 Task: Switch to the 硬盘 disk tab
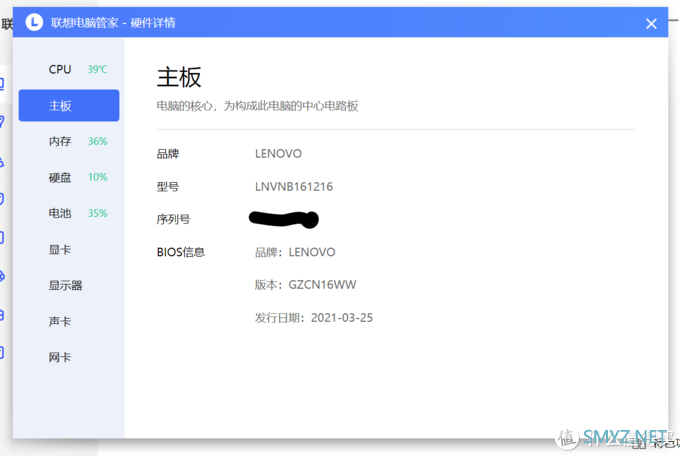[69, 177]
